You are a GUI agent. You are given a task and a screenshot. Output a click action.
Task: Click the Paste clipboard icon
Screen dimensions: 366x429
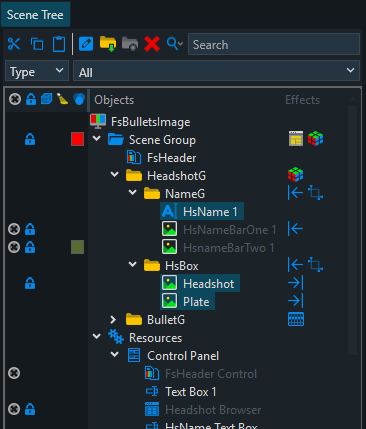[59, 44]
